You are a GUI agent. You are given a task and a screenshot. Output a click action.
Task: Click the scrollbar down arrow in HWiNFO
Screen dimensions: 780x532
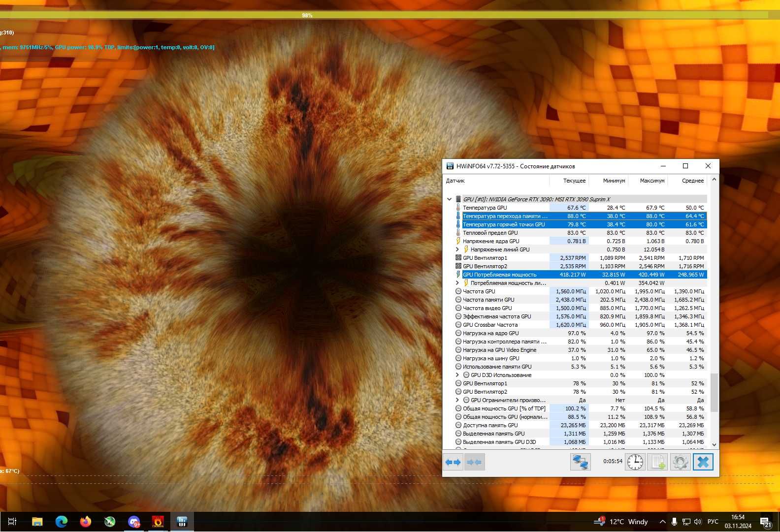(714, 445)
